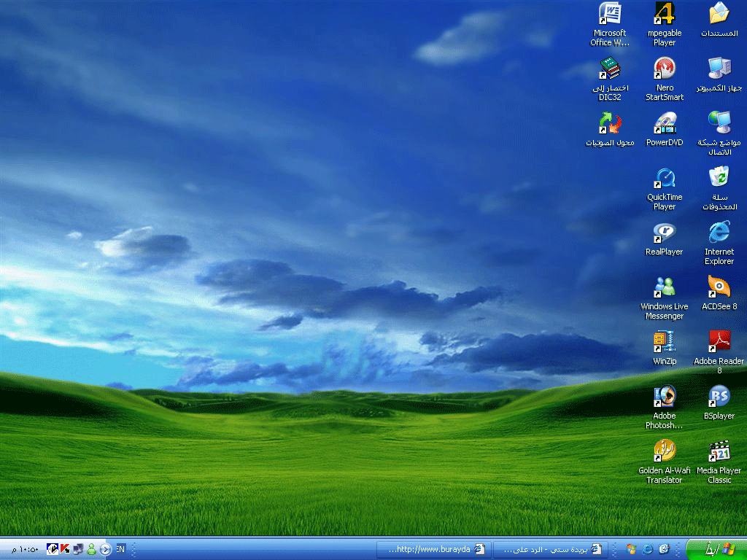This screenshot has height=560, width=747.
Task: Launch mpegable Player desktop icon
Action: 665,25
